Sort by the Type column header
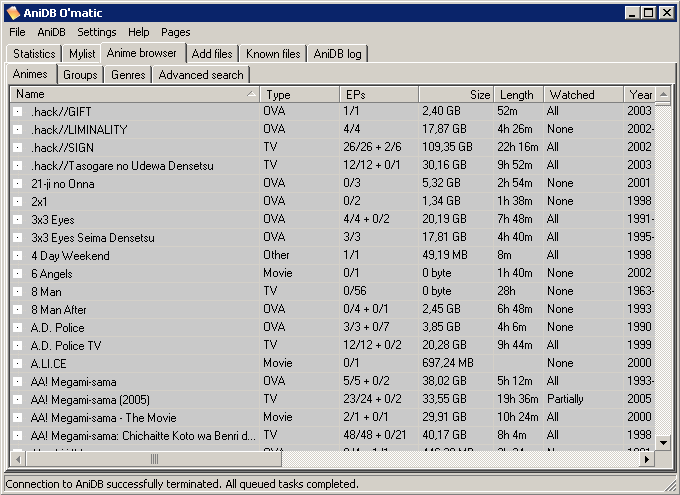Screen dimensions: 680x495 [300, 94]
